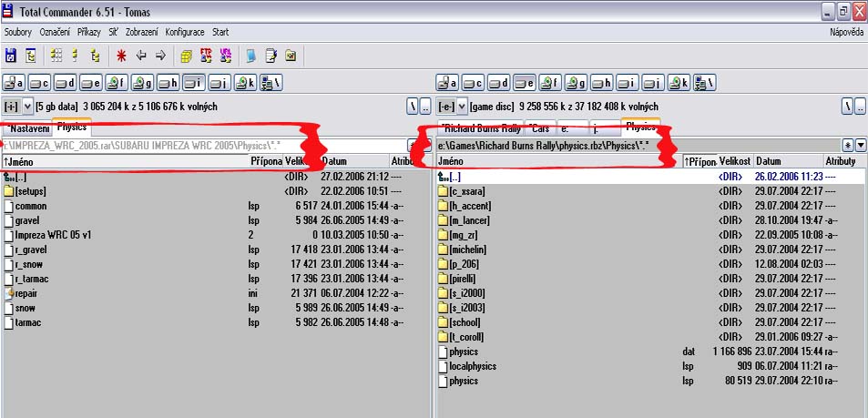Select drive c in left panel

tap(40, 83)
